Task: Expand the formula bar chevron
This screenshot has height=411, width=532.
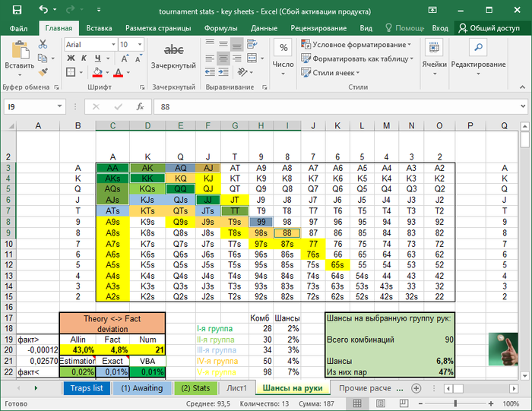Action: tap(523, 106)
